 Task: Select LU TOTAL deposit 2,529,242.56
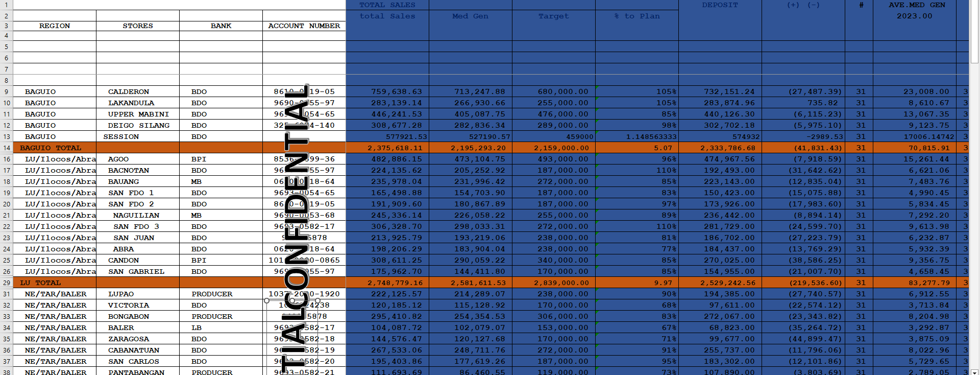720,283
